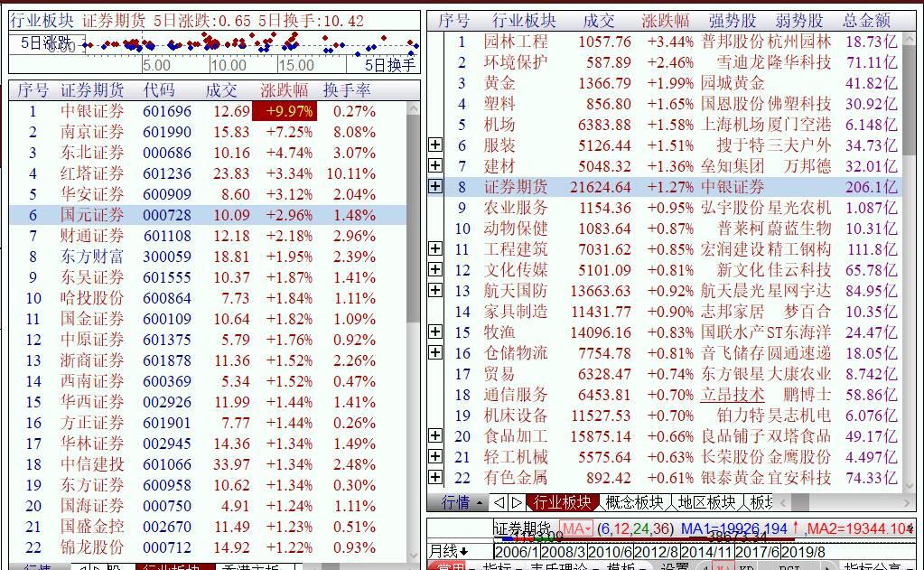Select the 动物保健 sector row
Image resolution: width=924 pixels, height=570 pixels.
click(x=672, y=229)
